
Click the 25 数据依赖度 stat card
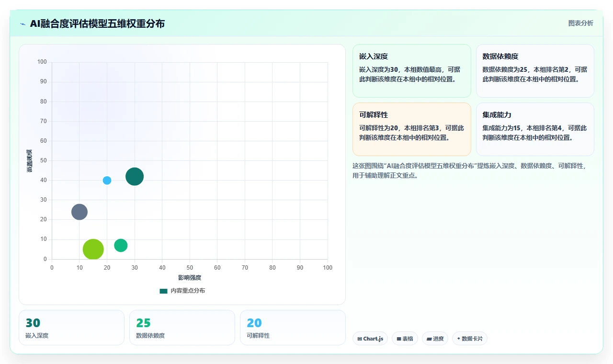[182, 328]
